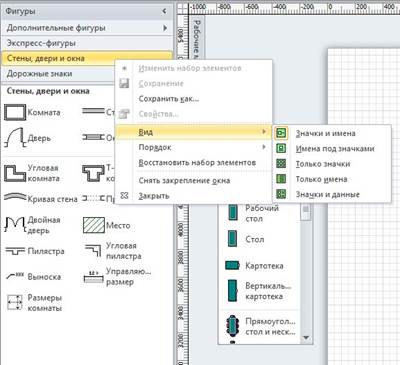The width and height of the screenshot is (400, 365).
Task: Choose the Вертикальная картотека shape
Action: click(x=259, y=291)
